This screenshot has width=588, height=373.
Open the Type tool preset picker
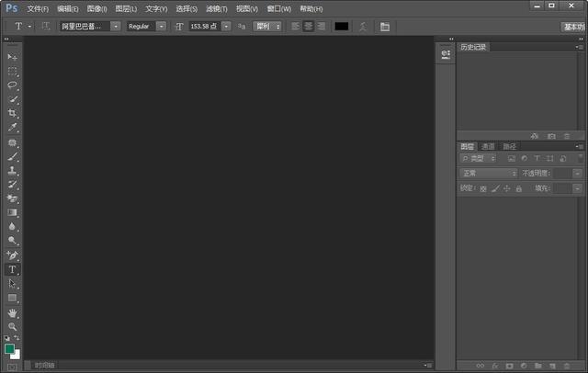(29, 27)
